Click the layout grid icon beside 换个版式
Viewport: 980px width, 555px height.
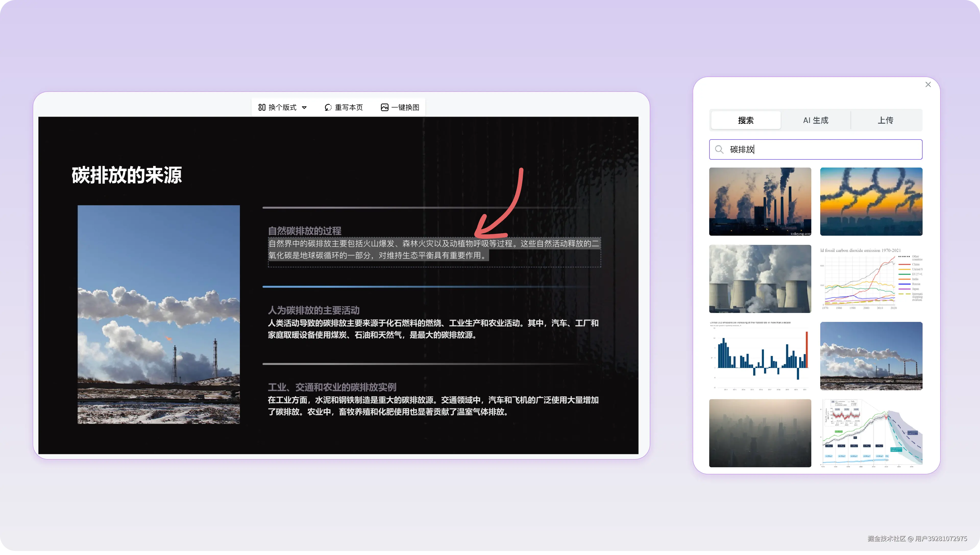(262, 107)
